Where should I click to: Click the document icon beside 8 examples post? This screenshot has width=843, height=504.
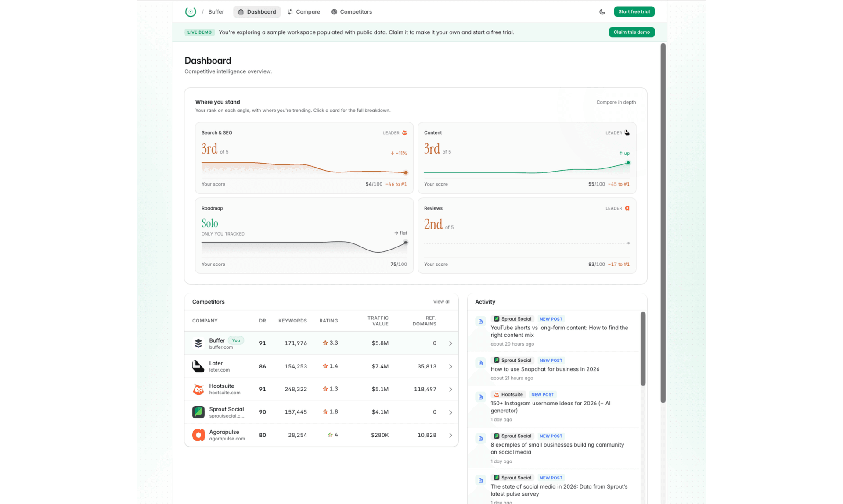pyautogui.click(x=480, y=438)
